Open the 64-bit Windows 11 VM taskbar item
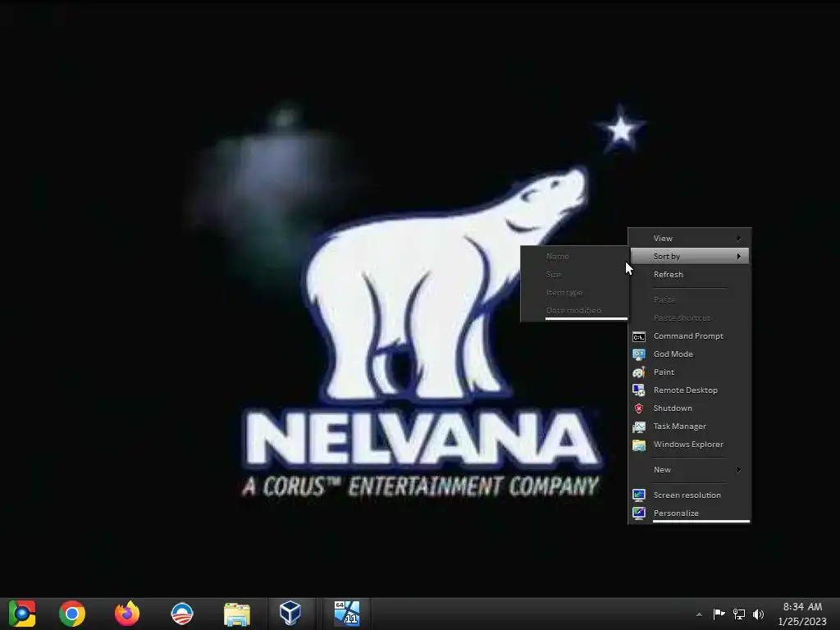Image resolution: width=840 pixels, height=630 pixels. (347, 613)
